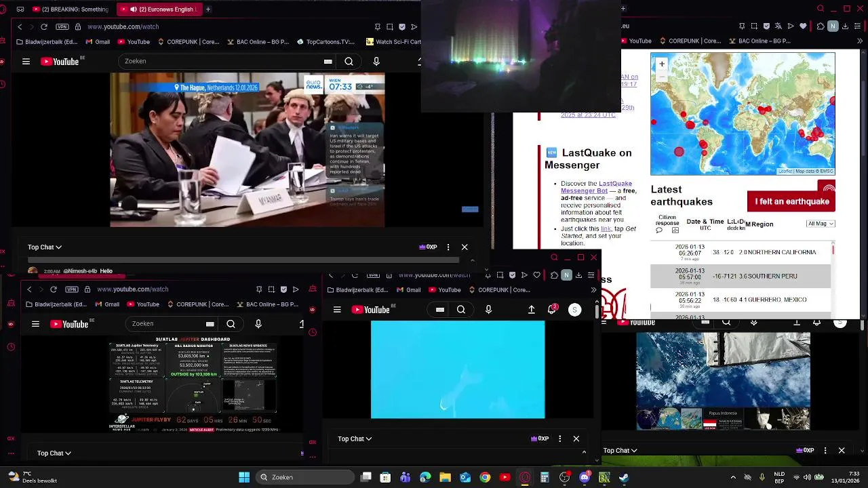Open Steam from the taskbar
Viewport: 868px width, 488px height.
click(624, 477)
